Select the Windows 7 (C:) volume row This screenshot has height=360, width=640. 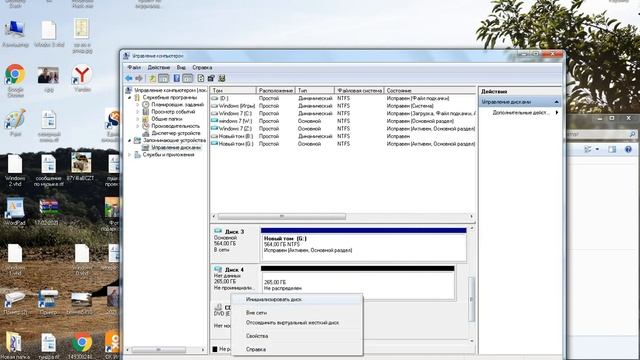click(343, 113)
